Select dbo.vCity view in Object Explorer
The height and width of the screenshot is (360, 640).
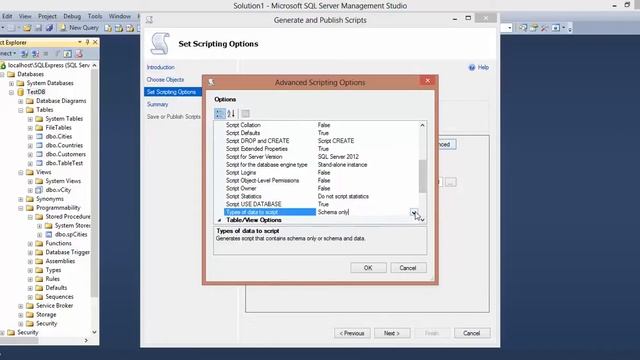pyautogui.click(x=58, y=190)
